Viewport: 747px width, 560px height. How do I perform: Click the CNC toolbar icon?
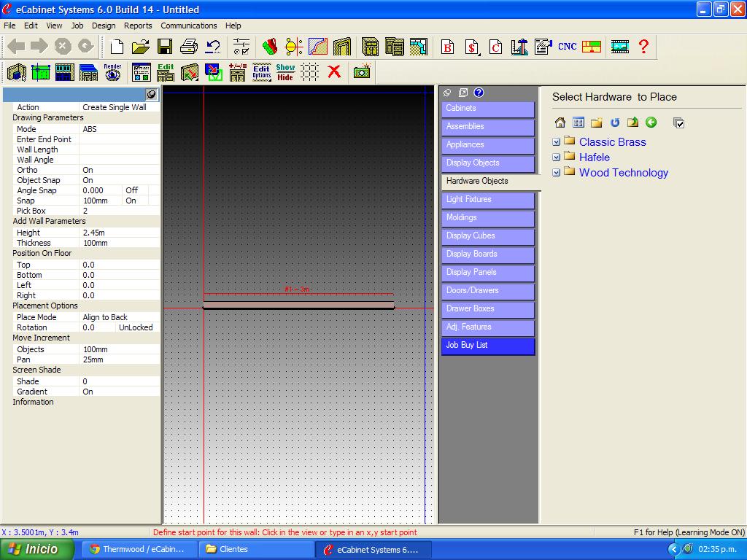(x=567, y=47)
